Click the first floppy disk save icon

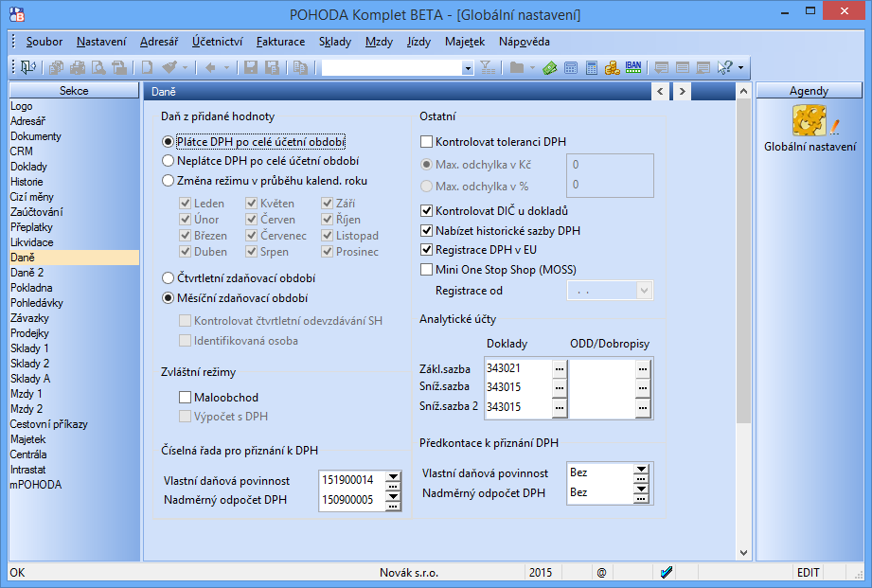(251, 68)
